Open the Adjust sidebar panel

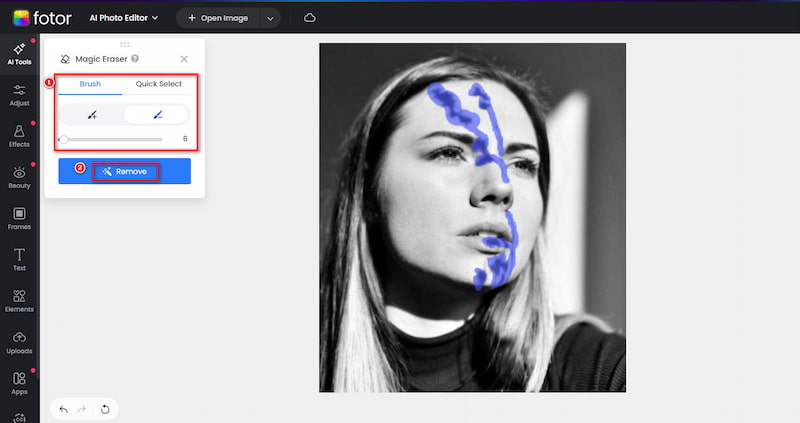[19, 95]
